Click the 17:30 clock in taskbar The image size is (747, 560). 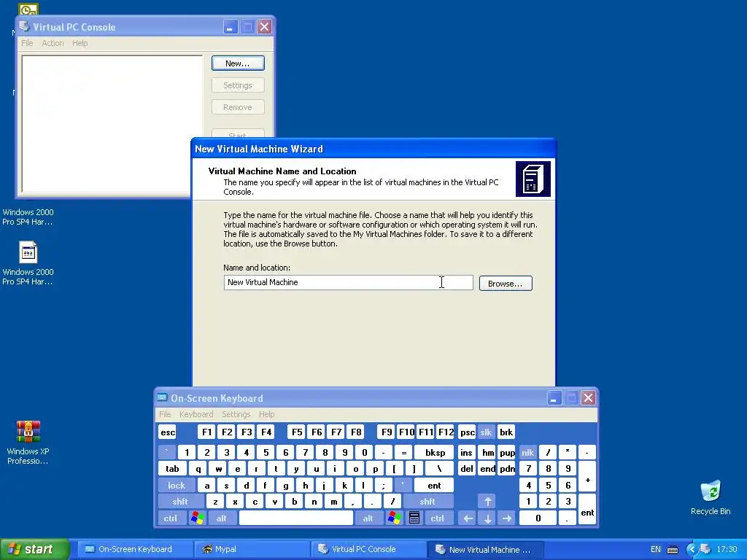point(727,549)
